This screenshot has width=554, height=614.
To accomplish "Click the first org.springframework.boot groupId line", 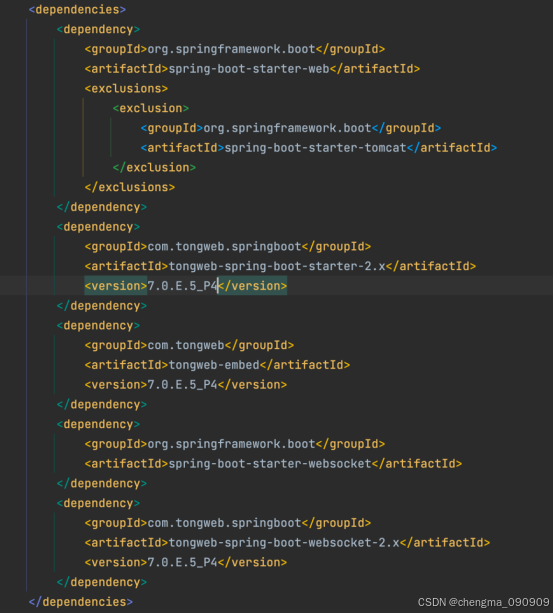I will click(x=235, y=49).
